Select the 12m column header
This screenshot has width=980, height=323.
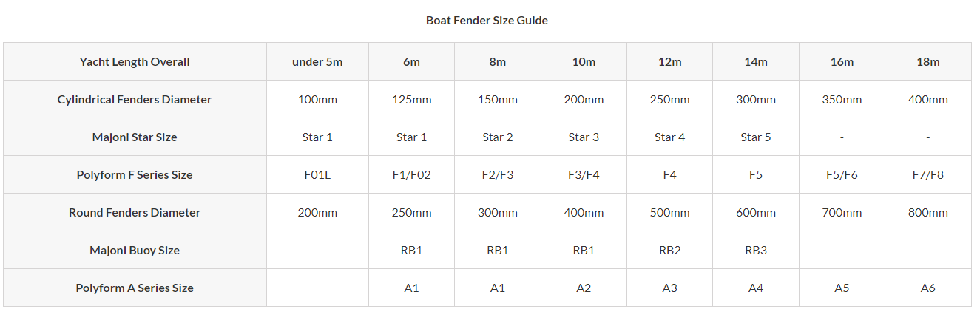(x=669, y=62)
